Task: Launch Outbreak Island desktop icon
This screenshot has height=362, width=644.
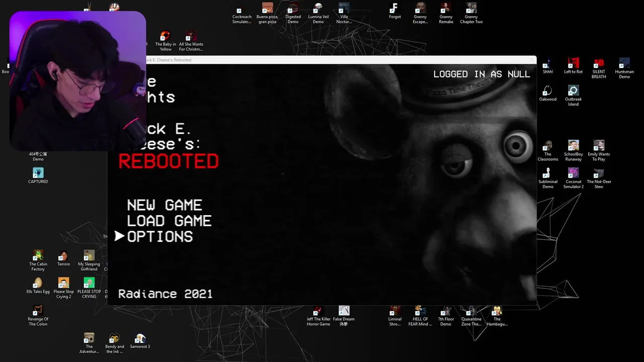Action: 573,96
